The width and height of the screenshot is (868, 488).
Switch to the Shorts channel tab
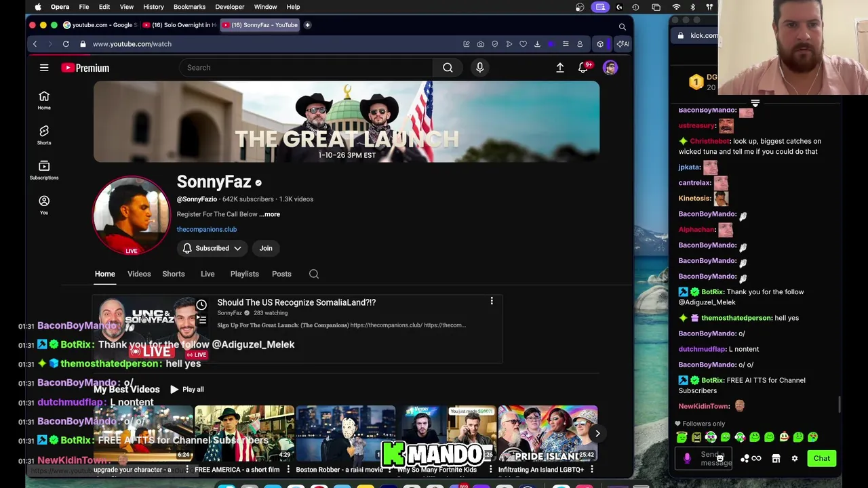coord(174,274)
